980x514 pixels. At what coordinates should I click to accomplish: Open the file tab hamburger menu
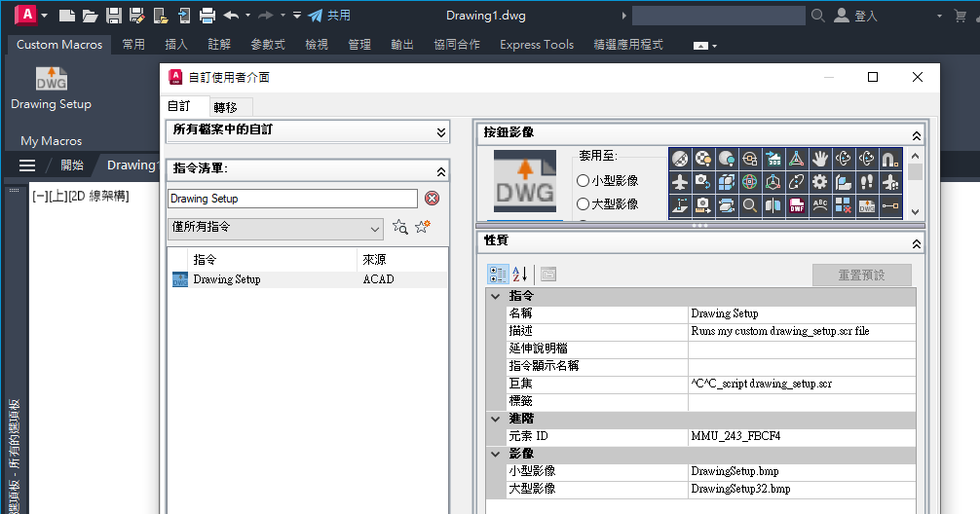(x=27, y=165)
